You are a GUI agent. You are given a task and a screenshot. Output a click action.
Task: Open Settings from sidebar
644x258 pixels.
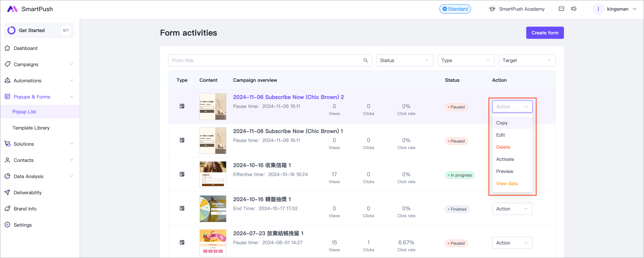pyautogui.click(x=23, y=225)
